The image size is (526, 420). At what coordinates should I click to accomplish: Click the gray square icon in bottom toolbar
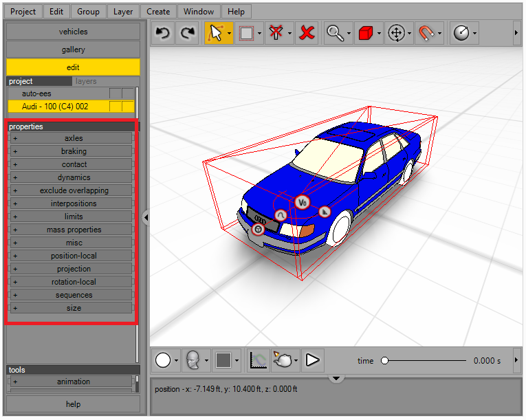tap(223, 361)
